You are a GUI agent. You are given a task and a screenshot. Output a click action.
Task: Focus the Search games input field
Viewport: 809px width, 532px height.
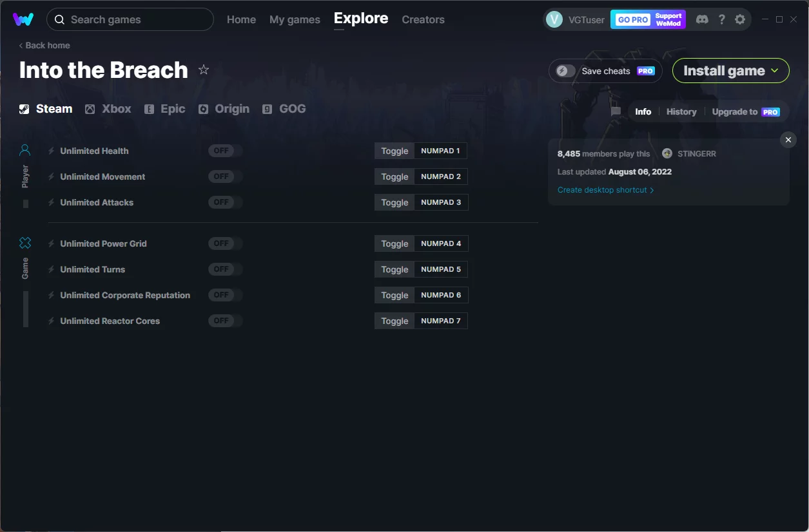[x=130, y=19]
